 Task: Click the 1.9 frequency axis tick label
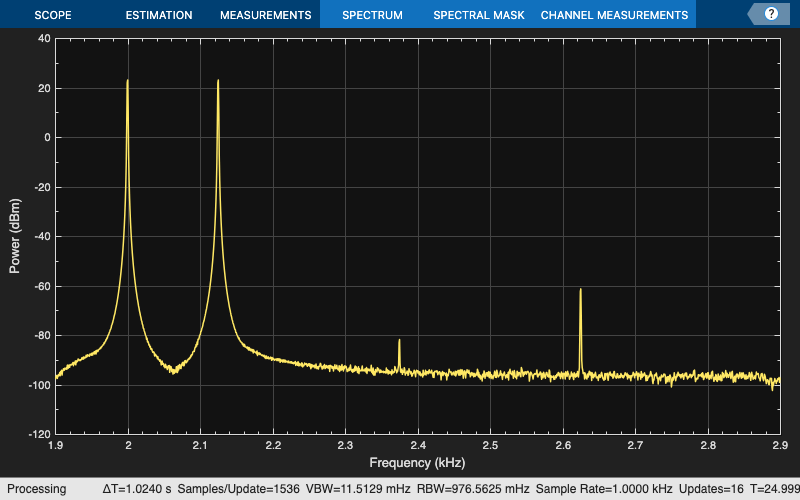56,445
